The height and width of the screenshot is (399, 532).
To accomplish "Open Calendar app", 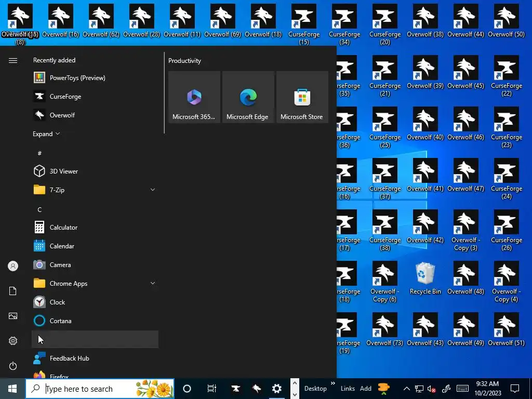I will tap(95, 246).
